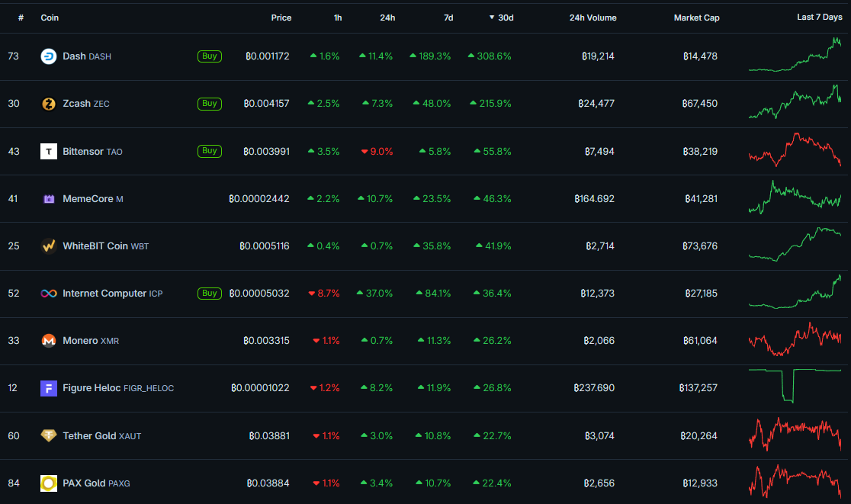Screen dimensions: 851x504
Task: Click Monero price ฿0.003315
Action: pyautogui.click(x=266, y=341)
